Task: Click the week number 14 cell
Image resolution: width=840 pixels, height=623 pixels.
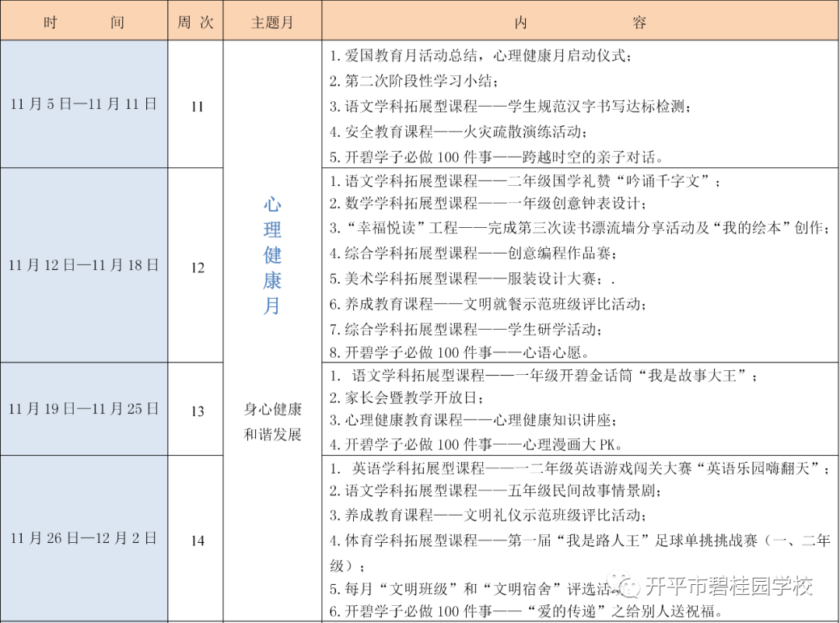Action: pyautogui.click(x=197, y=541)
